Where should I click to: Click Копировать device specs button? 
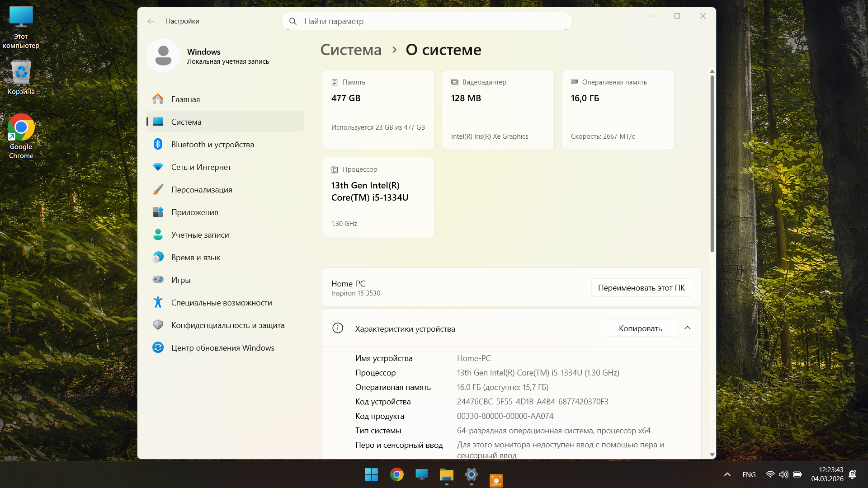coord(640,328)
